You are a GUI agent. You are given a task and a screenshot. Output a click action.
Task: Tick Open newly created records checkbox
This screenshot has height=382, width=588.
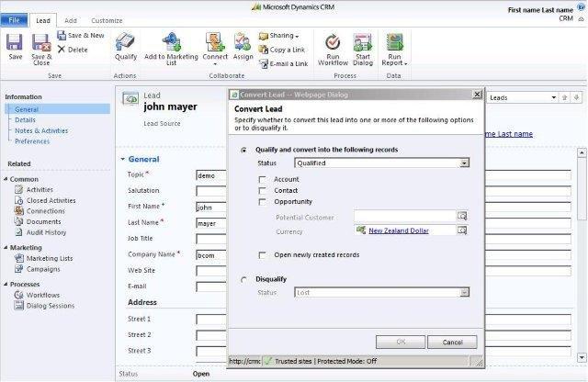pos(263,254)
